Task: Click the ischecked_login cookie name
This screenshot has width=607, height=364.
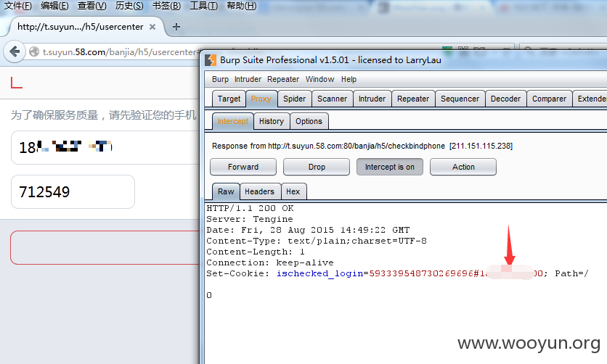Action: tap(319, 273)
